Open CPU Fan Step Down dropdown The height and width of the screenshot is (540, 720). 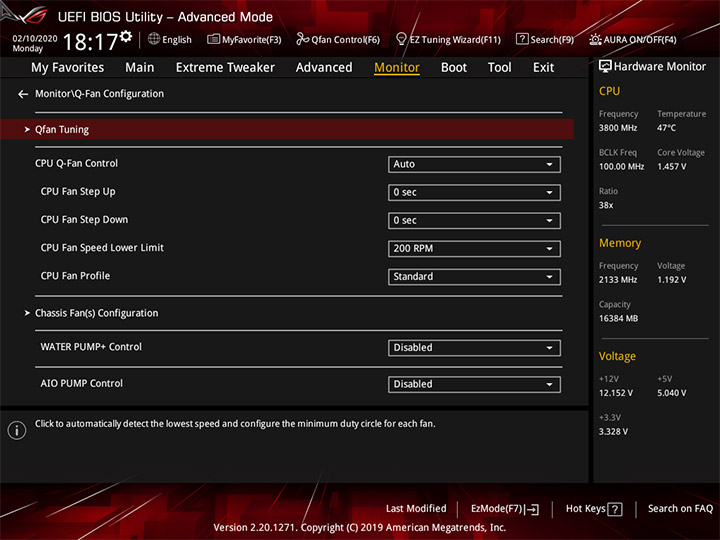tap(474, 220)
